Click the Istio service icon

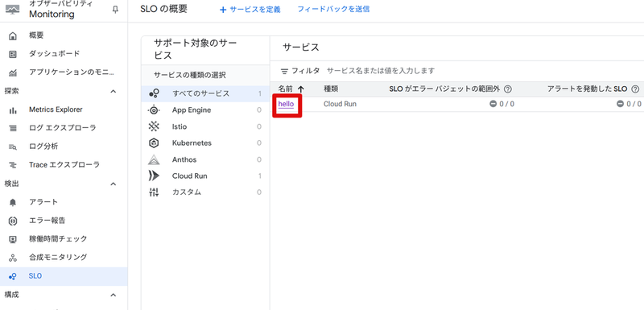pyautogui.click(x=154, y=126)
